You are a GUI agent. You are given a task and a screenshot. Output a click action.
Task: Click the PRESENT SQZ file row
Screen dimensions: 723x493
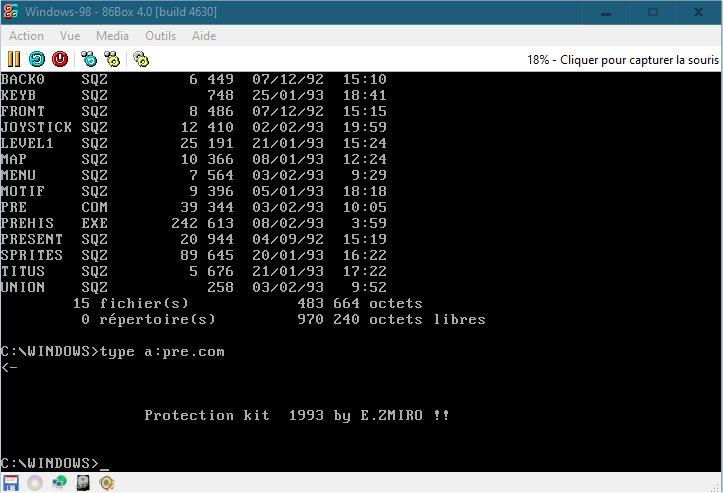click(x=194, y=239)
